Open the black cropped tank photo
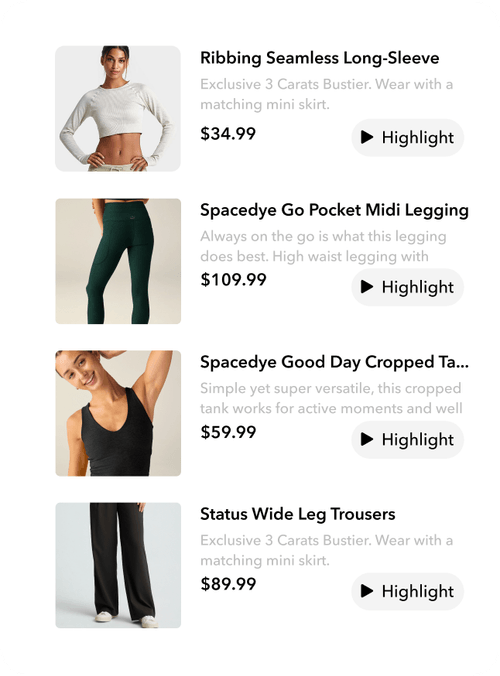Screen dimensions: 500x676 (118, 413)
